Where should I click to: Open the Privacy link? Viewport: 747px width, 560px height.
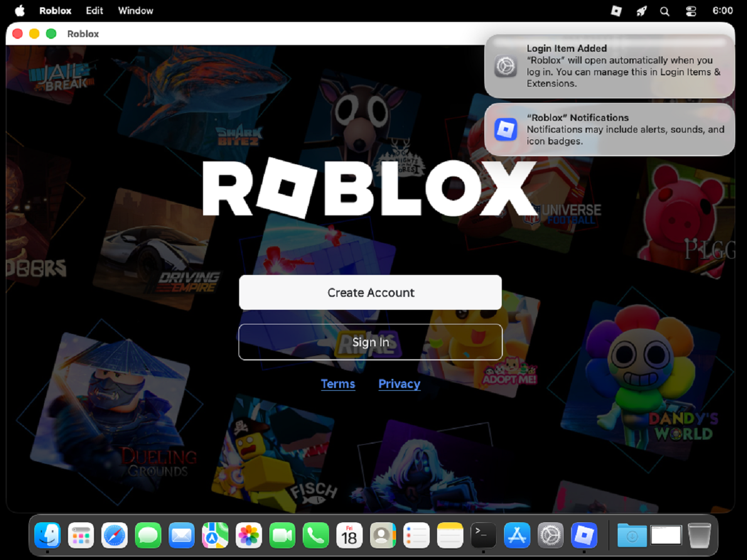coord(399,384)
